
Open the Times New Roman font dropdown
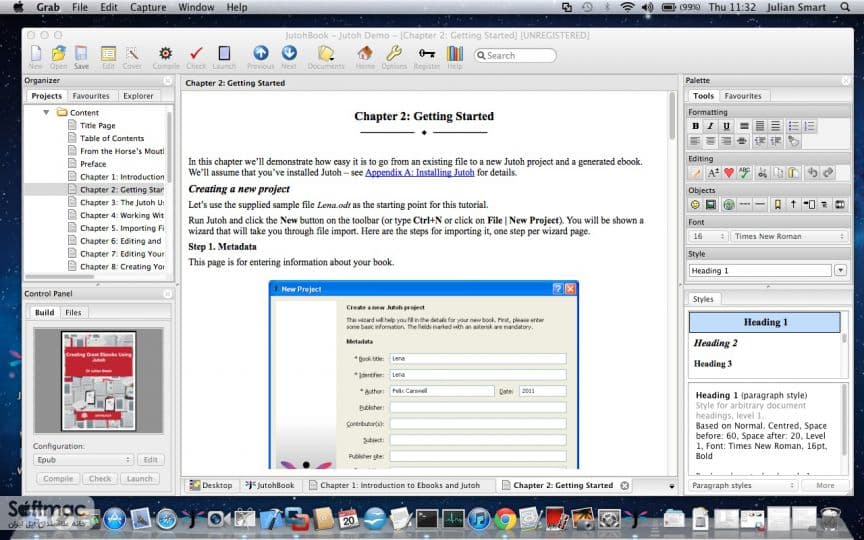(x=789, y=236)
